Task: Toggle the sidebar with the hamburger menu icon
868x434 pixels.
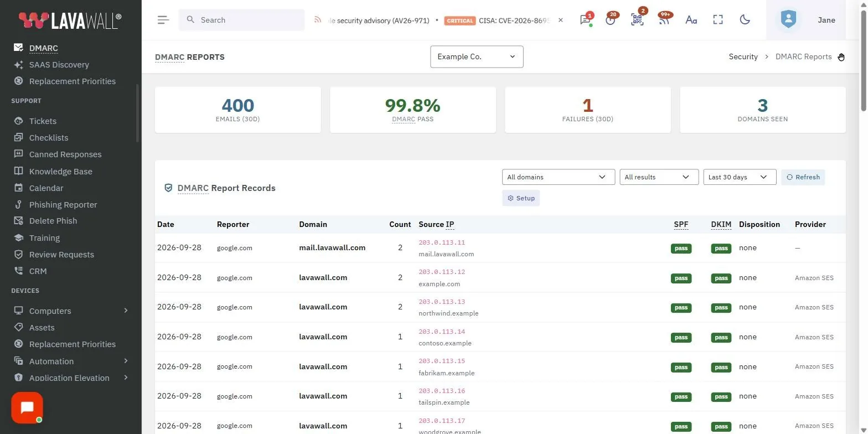Action: coord(163,20)
